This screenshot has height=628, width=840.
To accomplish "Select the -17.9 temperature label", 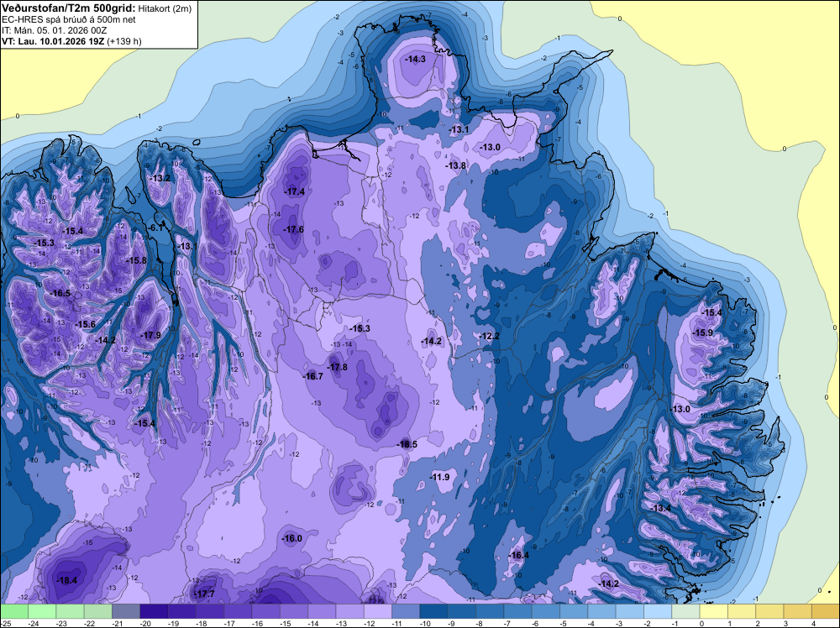I will 150,336.
